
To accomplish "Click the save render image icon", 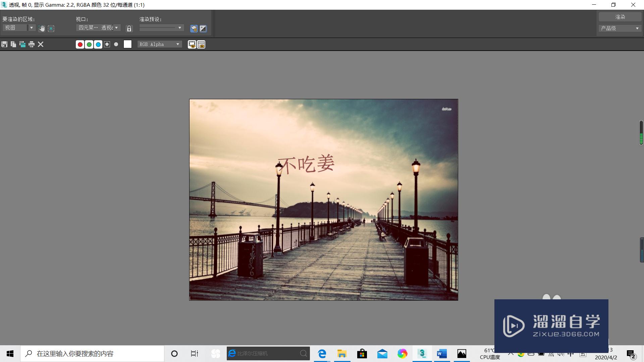I will (x=4, y=44).
